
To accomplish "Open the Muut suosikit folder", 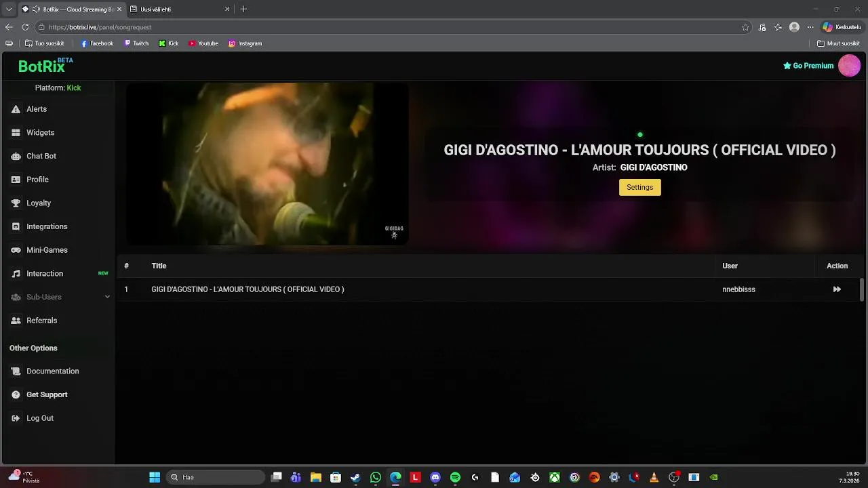I will click(x=838, y=43).
